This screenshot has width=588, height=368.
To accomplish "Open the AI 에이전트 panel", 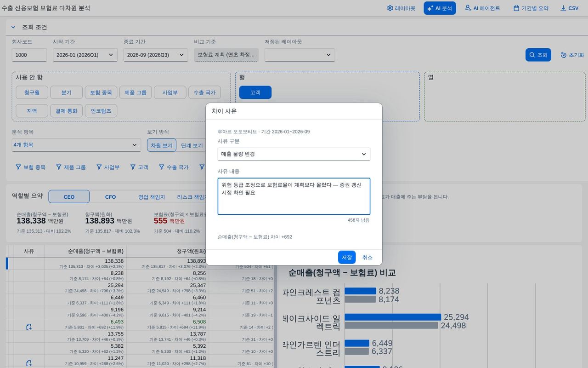I will 482,8.
